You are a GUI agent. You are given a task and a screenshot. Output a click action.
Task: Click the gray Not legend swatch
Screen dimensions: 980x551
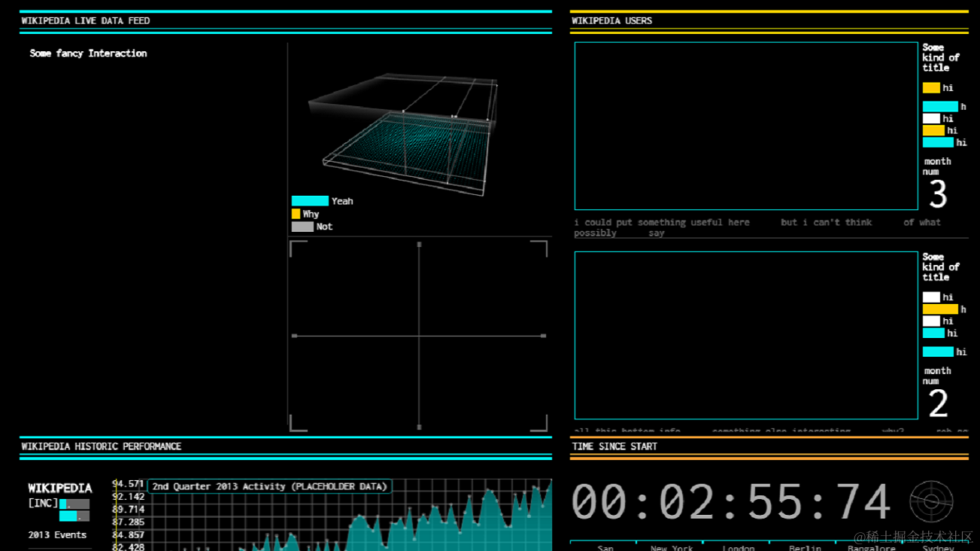coord(302,227)
